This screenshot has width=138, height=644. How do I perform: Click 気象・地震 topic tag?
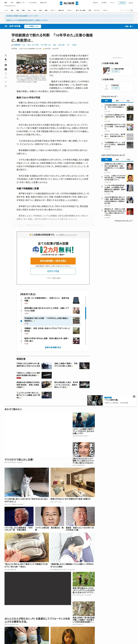[x=61, y=45]
